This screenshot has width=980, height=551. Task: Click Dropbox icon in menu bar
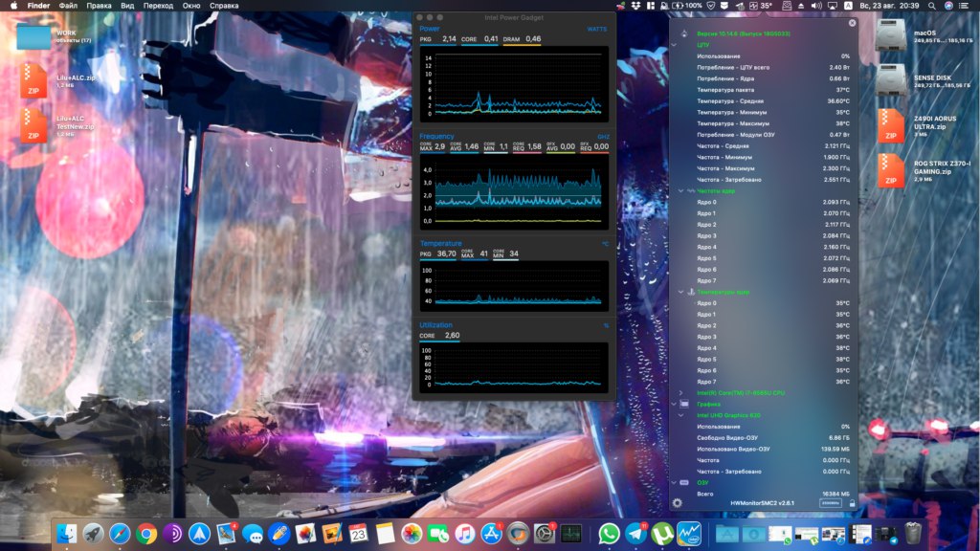635,6
